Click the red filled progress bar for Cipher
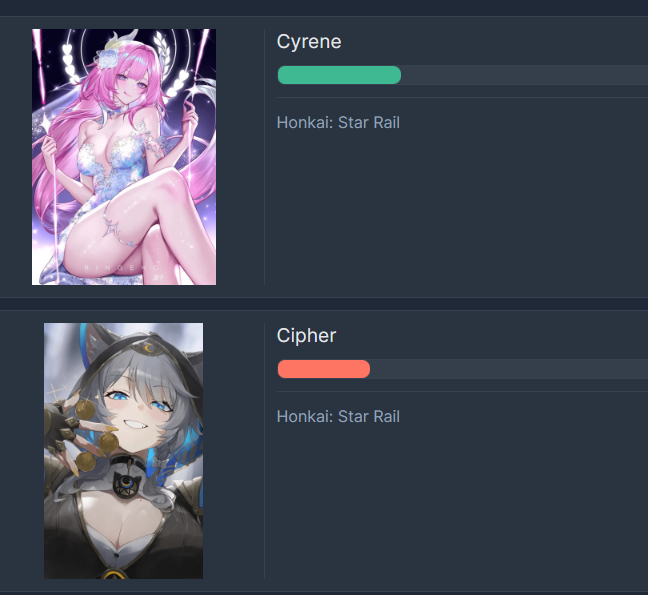This screenshot has height=595, width=648. (x=324, y=369)
